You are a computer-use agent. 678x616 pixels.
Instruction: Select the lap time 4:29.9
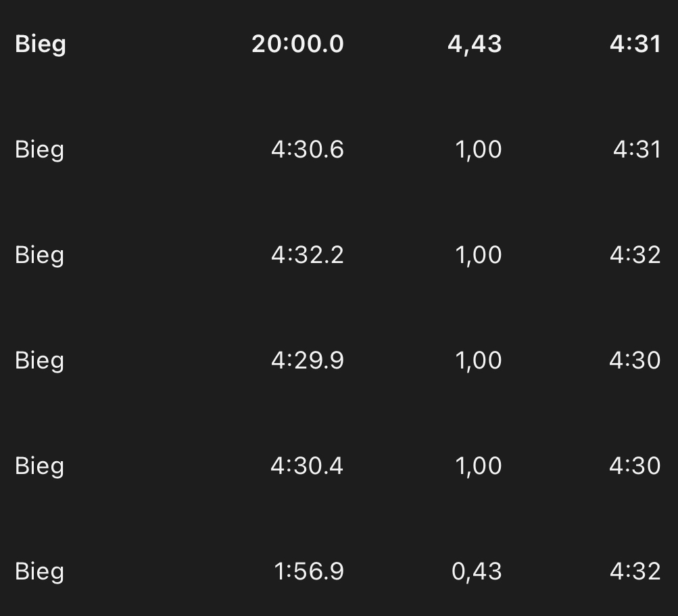pos(308,360)
